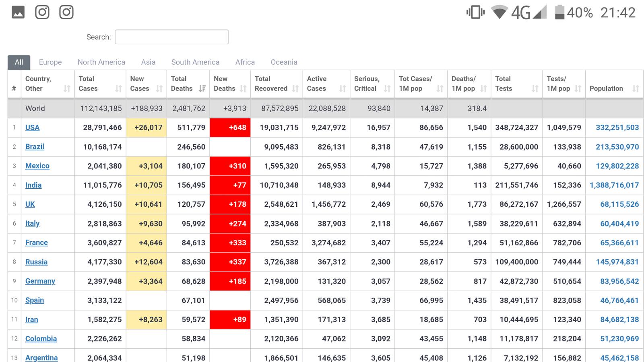The image size is (644, 362).
Task: Sort table by New Cases arrows
Action: click(x=159, y=88)
